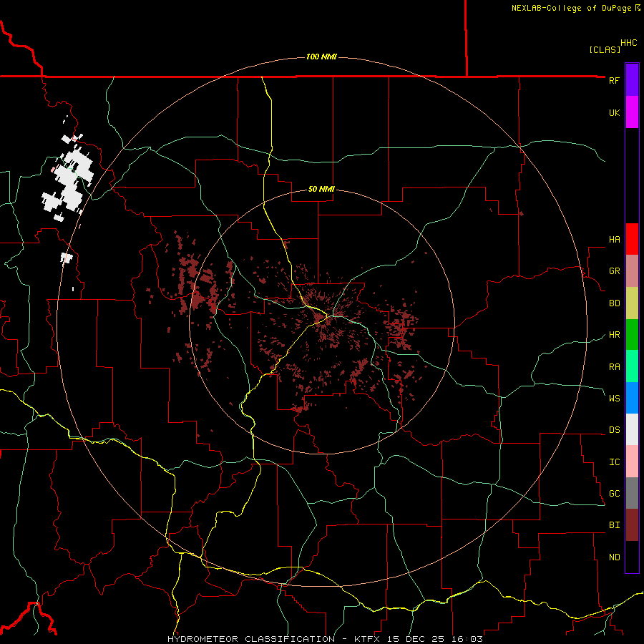Click the UK legend label
Screen dimensions: 644x644
(x=614, y=112)
